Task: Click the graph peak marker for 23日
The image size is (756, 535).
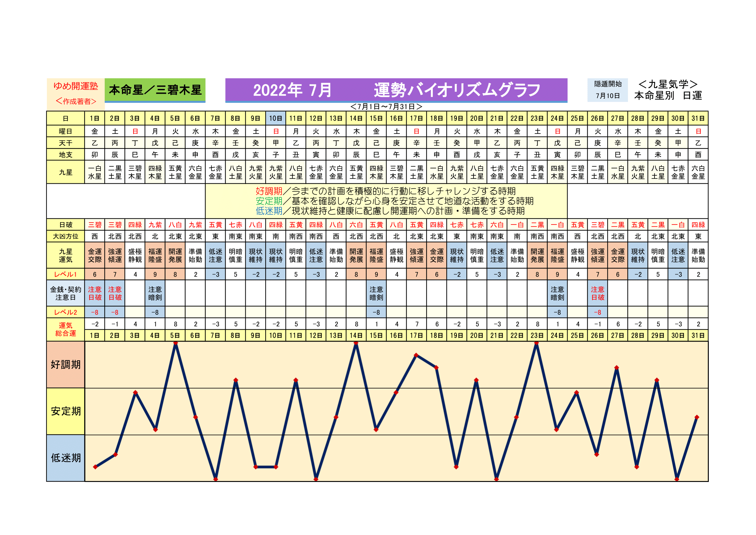Action: tap(537, 343)
